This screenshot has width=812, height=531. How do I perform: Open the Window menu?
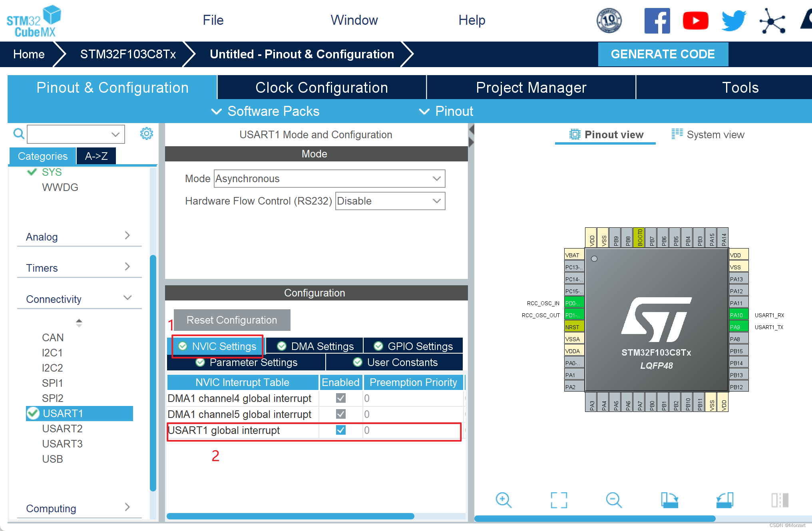354,20
